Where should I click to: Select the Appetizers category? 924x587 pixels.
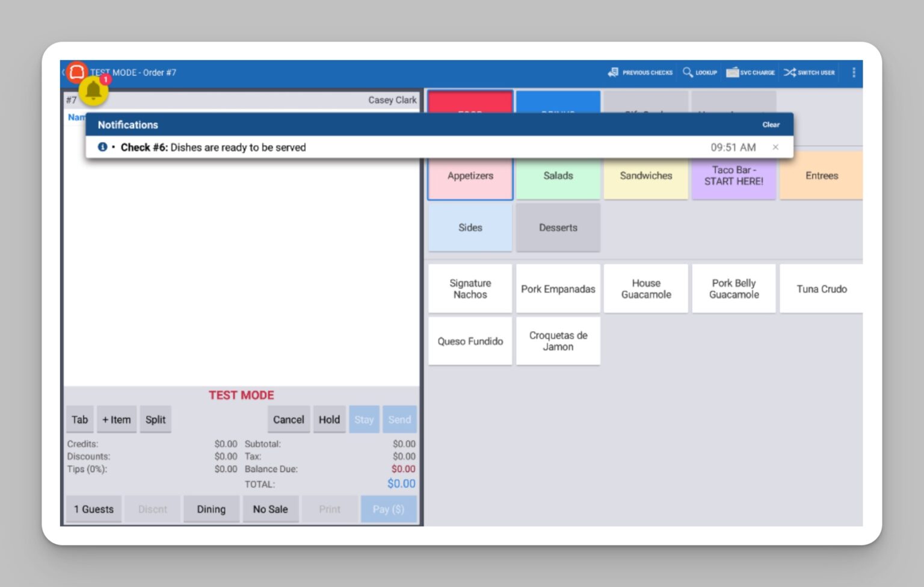470,176
